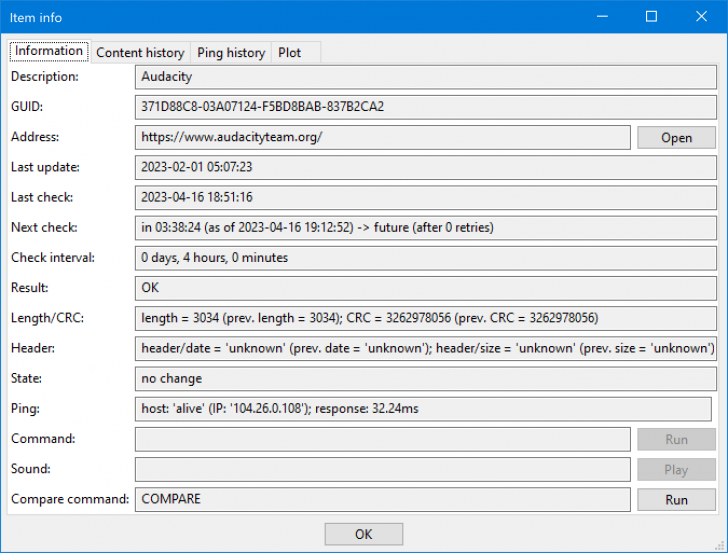The width and height of the screenshot is (728, 553).
Task: Click the grayed Run button for Command
Action: click(676, 439)
